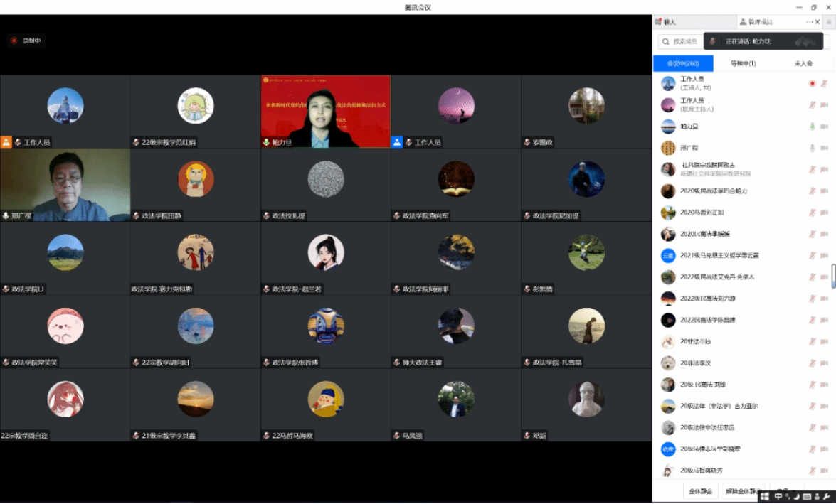
Task: Select the waiting room (1) tab
Action: pos(743,63)
